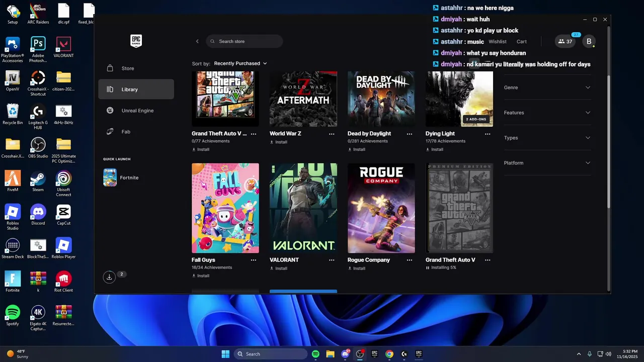Open File Explorer from the taskbar

(x=330, y=354)
